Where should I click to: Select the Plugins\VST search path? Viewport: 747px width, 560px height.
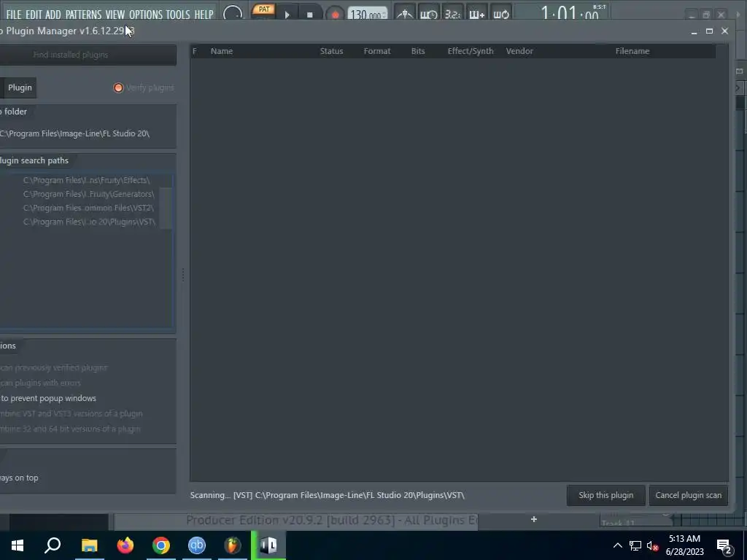tap(89, 222)
